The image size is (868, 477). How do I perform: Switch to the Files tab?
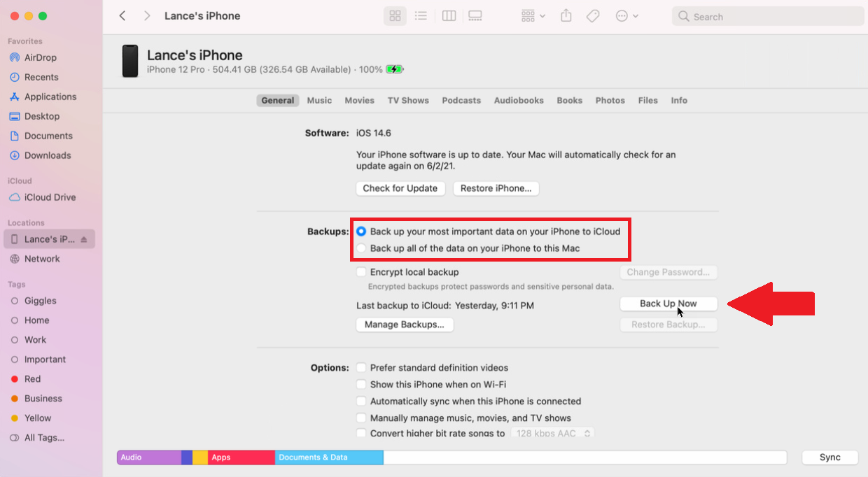pyautogui.click(x=648, y=100)
